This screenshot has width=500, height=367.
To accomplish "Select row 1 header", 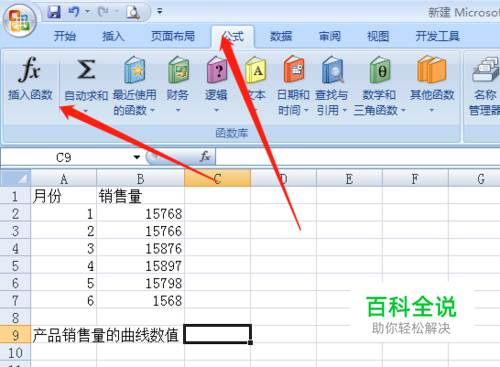I will 15,196.
